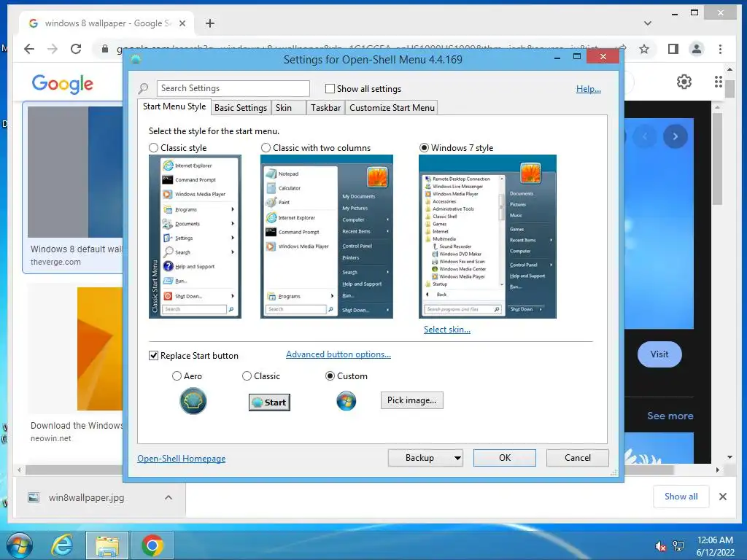Click Chrome icon on taskbar
Screen dimensions: 747x560
[152, 545]
